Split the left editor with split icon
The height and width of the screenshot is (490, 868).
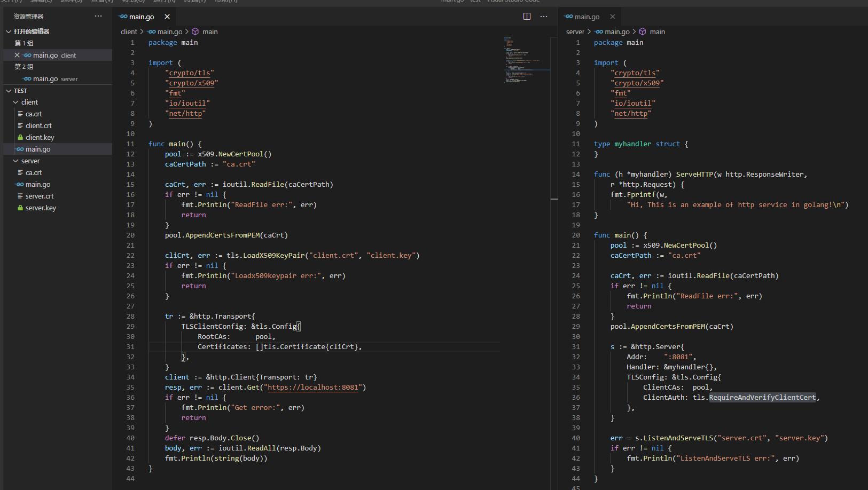(527, 17)
